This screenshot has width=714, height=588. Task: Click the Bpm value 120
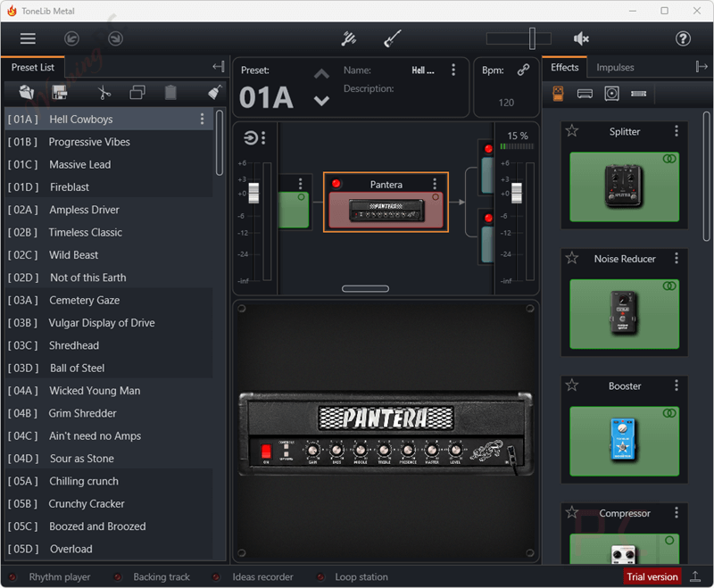pos(506,103)
